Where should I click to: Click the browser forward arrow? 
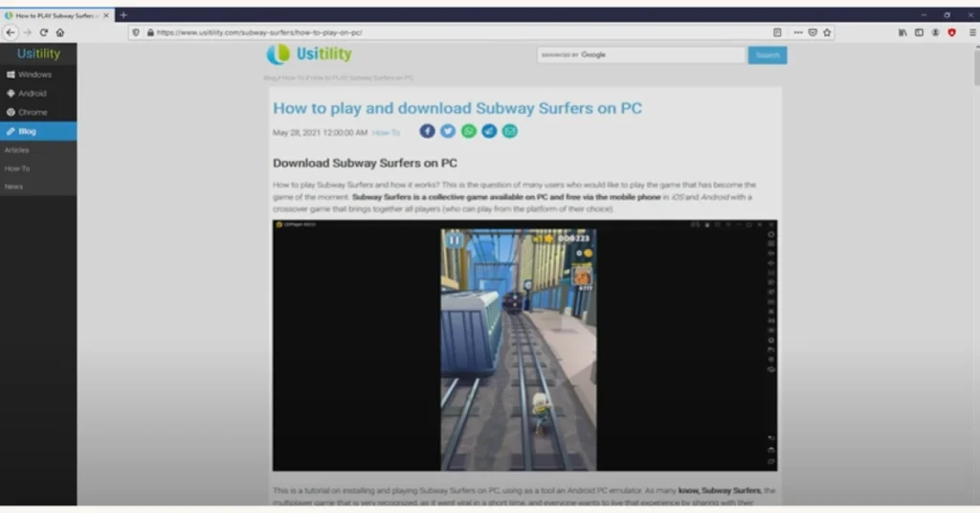click(x=28, y=33)
